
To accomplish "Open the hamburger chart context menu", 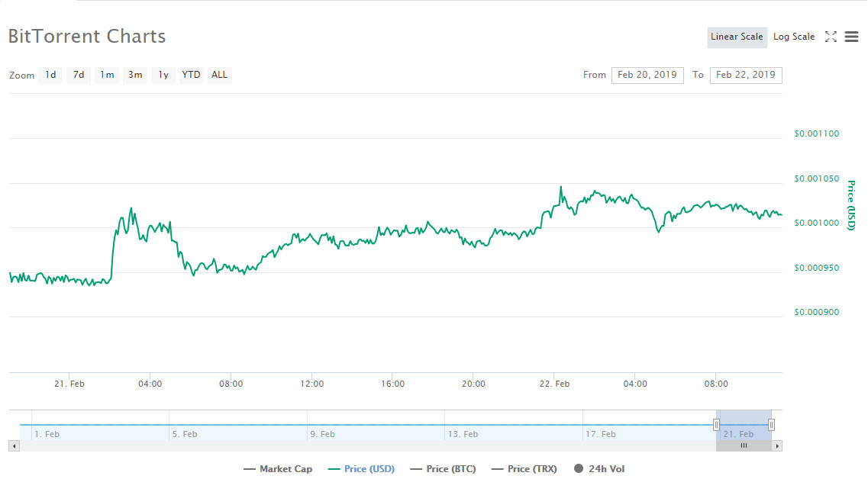I will pyautogui.click(x=851, y=37).
